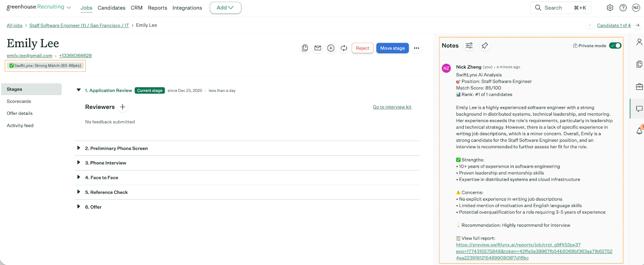
Task: Open the Go to interview kit link
Action: tap(392, 107)
